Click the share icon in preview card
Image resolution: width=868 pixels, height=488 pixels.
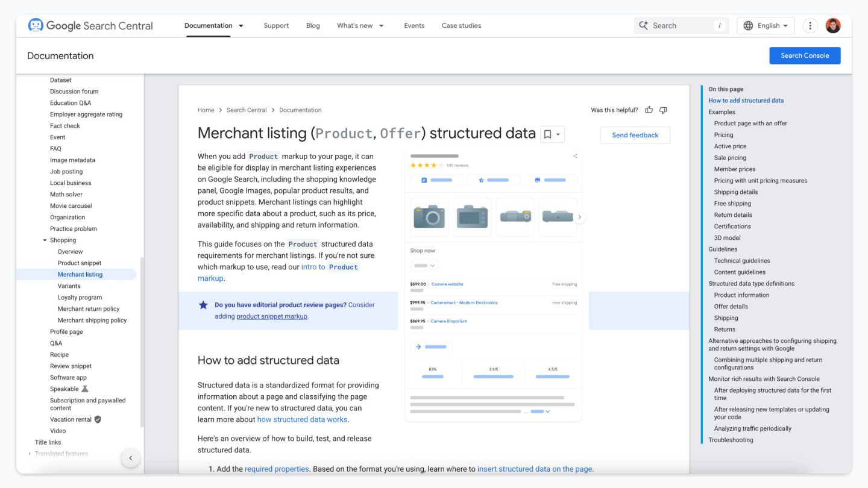(x=575, y=156)
